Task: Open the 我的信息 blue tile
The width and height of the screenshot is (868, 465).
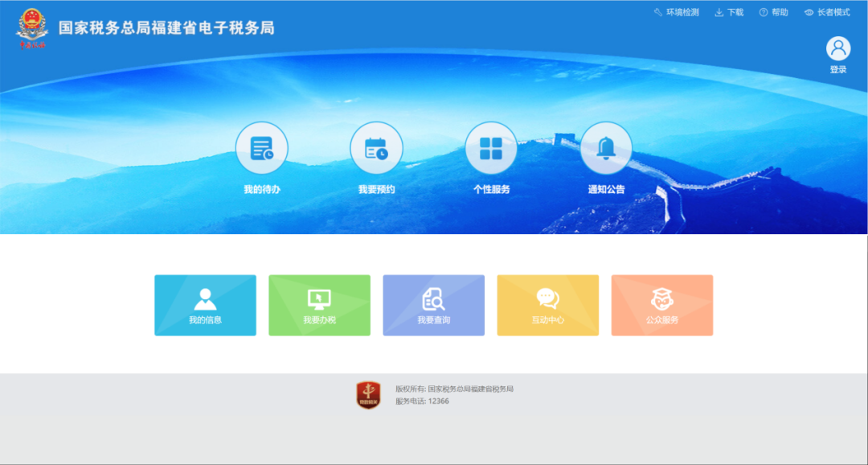Action: 205,305
